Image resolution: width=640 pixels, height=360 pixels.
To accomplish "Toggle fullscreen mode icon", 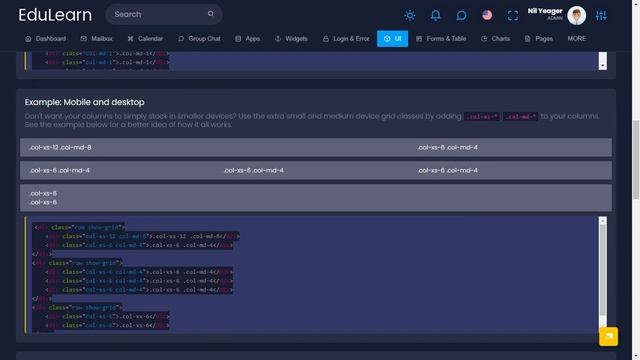I will [513, 16].
